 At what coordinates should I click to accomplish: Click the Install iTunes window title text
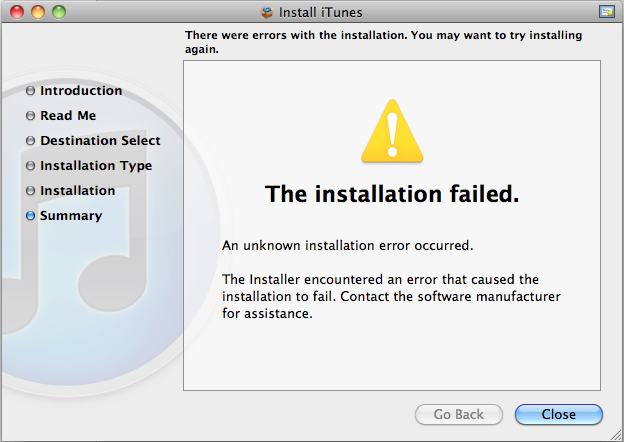click(x=320, y=12)
